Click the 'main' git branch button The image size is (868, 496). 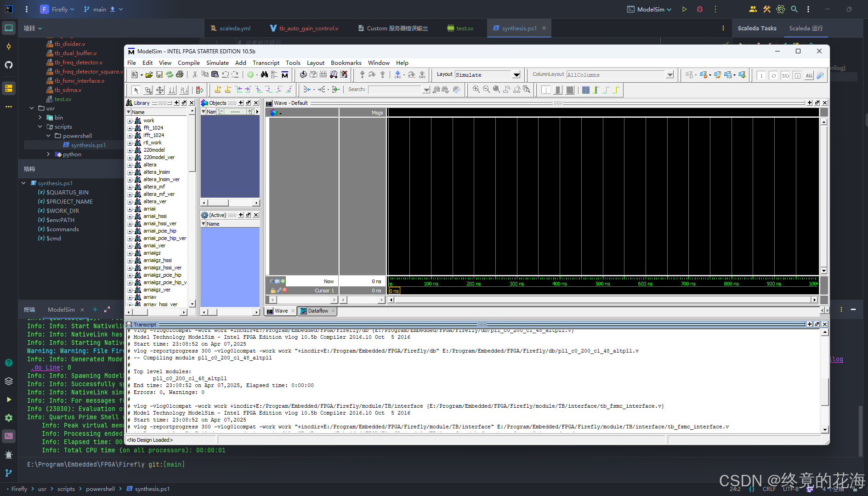[x=103, y=9]
